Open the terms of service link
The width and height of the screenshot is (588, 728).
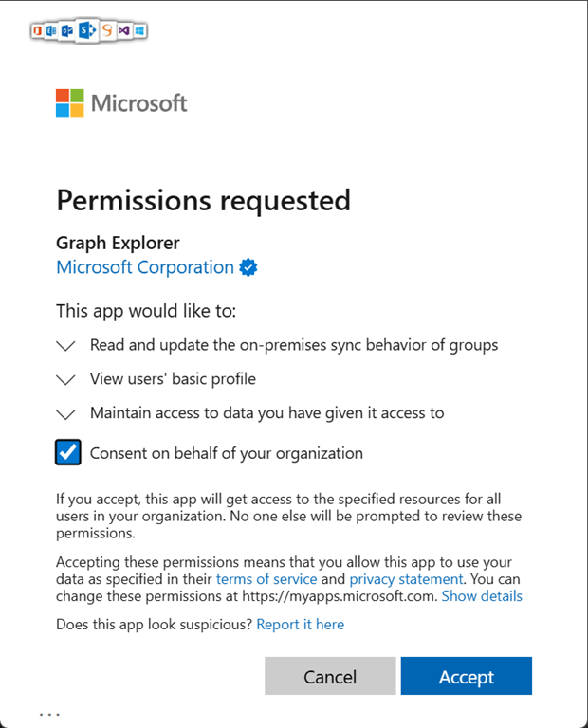266,578
